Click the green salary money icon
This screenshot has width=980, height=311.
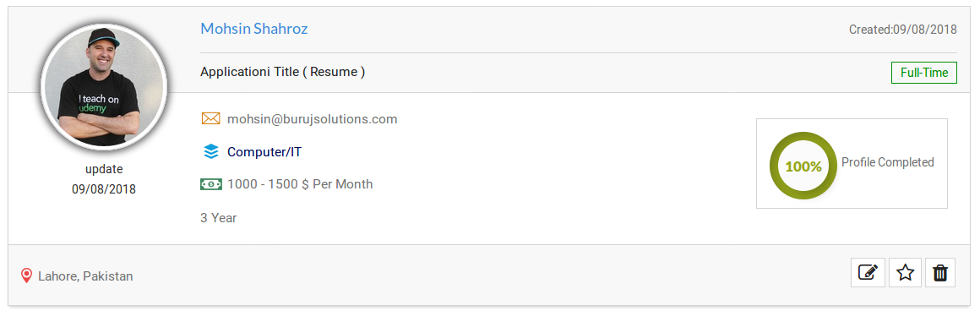(x=211, y=184)
